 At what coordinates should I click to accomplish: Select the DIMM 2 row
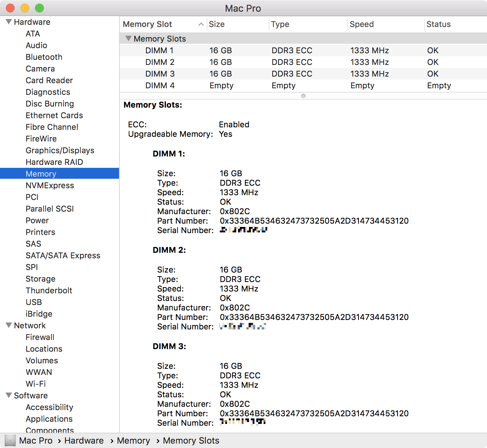(x=303, y=62)
